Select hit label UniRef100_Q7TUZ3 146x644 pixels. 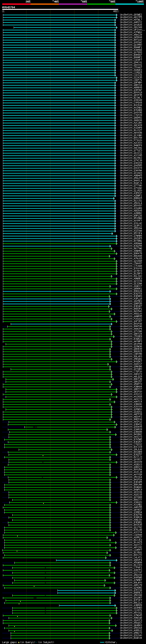click(131, 151)
